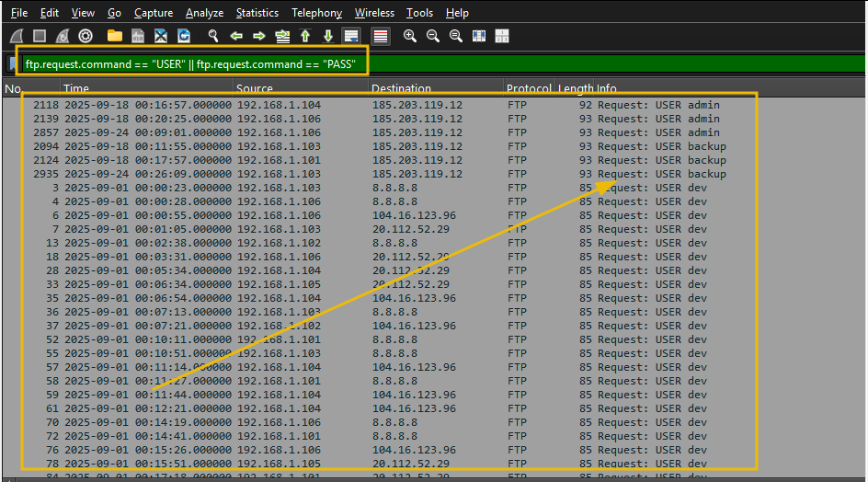Sort packets by the Time column header
Viewport: 868px width, 482px height.
[x=76, y=89]
